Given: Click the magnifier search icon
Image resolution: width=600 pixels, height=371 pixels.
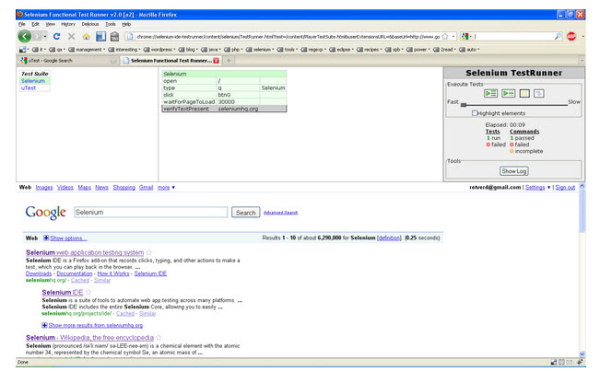Looking at the screenshot, I should [558, 36].
